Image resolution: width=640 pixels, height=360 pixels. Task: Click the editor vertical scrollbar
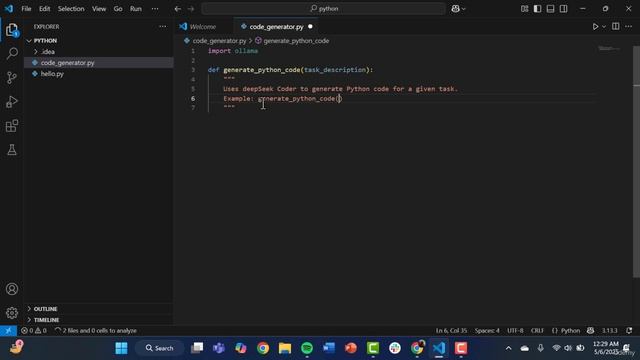tap(636, 161)
